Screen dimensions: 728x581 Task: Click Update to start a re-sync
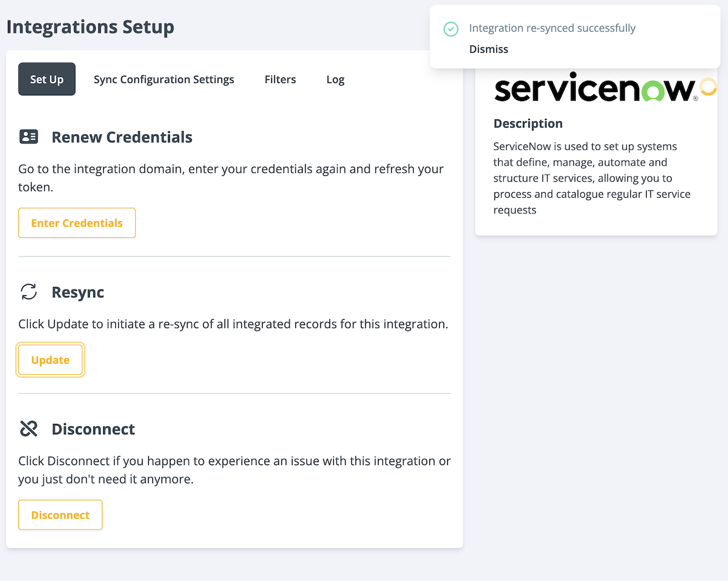pyautogui.click(x=50, y=360)
